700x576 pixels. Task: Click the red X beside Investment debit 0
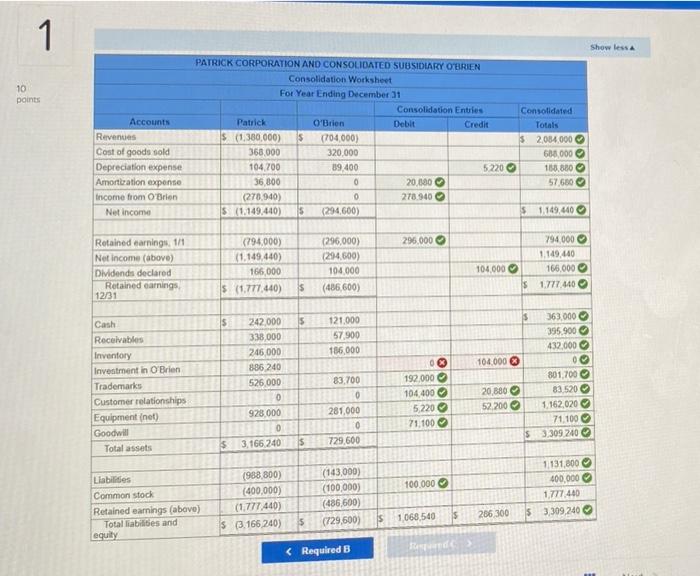click(x=441, y=362)
